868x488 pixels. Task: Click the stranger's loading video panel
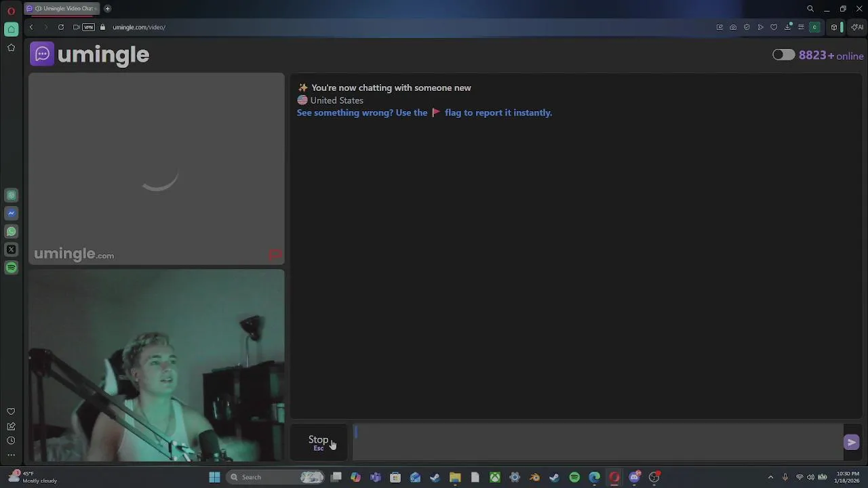point(157,169)
